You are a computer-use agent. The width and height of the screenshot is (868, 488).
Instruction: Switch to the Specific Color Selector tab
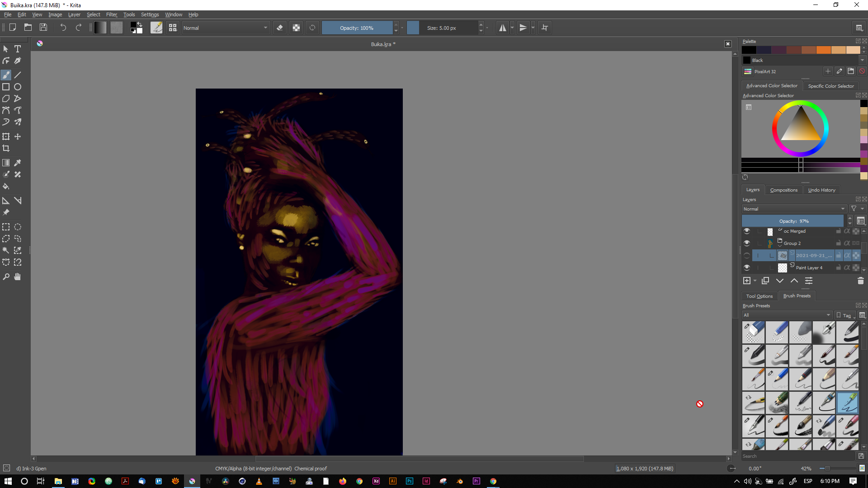pyautogui.click(x=830, y=86)
